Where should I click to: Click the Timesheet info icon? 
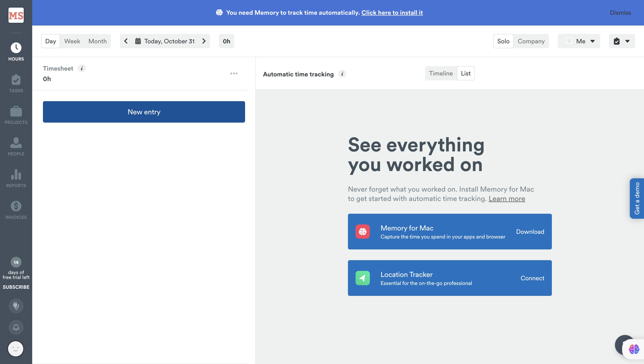(82, 68)
